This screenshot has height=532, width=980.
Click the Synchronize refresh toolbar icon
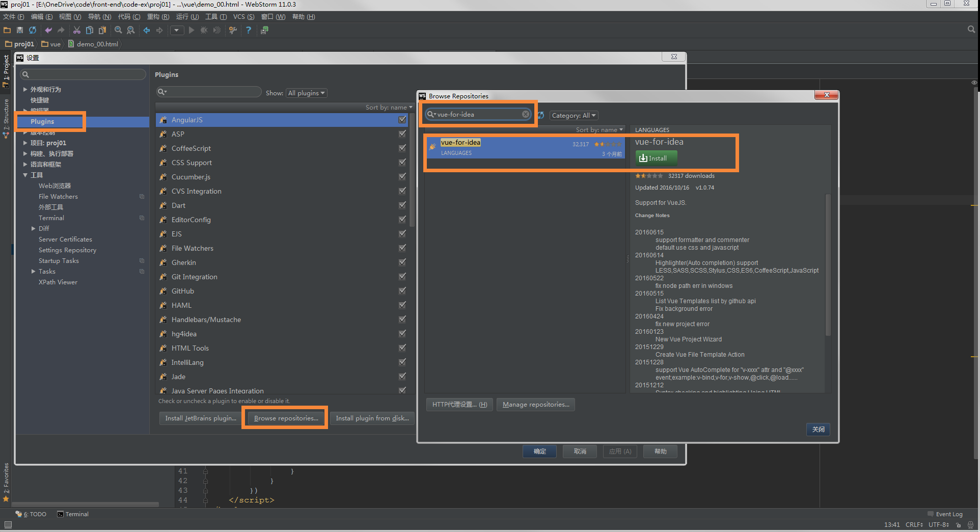pos(33,30)
